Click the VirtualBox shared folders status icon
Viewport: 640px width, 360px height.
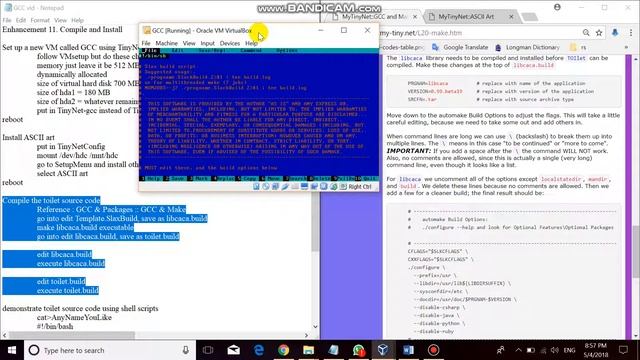pos(295,187)
